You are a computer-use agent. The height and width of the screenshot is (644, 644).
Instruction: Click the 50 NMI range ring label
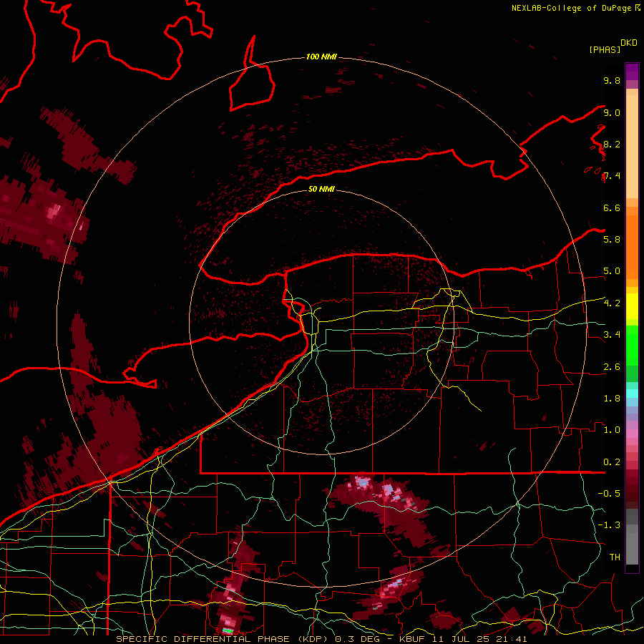click(321, 189)
